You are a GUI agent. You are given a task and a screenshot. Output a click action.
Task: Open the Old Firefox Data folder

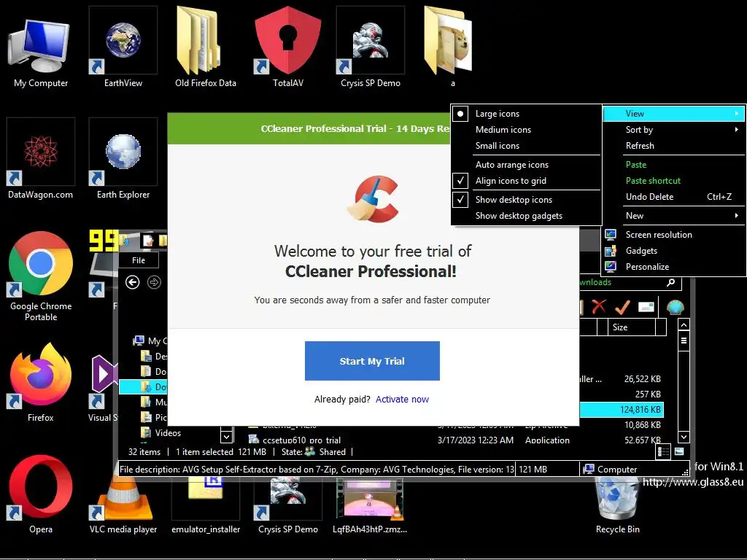(x=205, y=47)
